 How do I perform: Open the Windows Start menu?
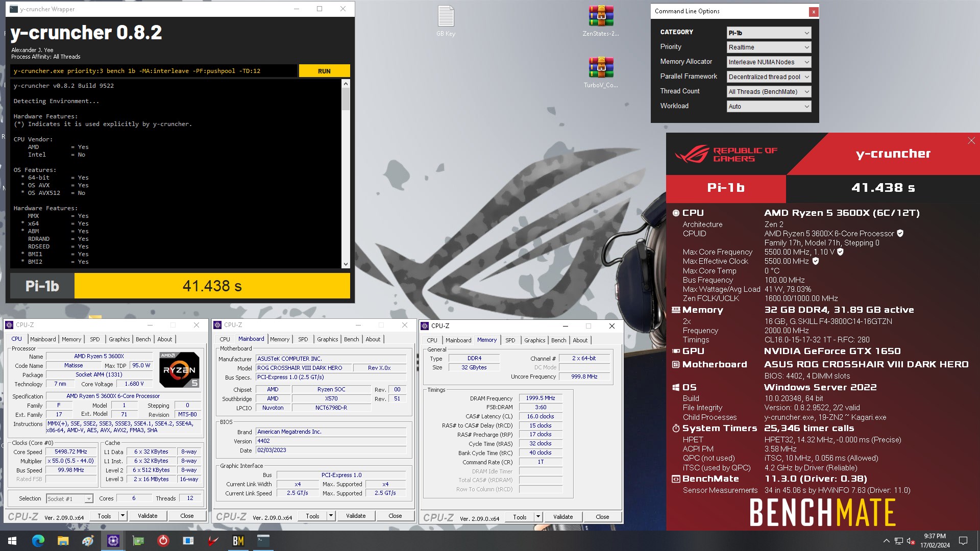coord(12,541)
